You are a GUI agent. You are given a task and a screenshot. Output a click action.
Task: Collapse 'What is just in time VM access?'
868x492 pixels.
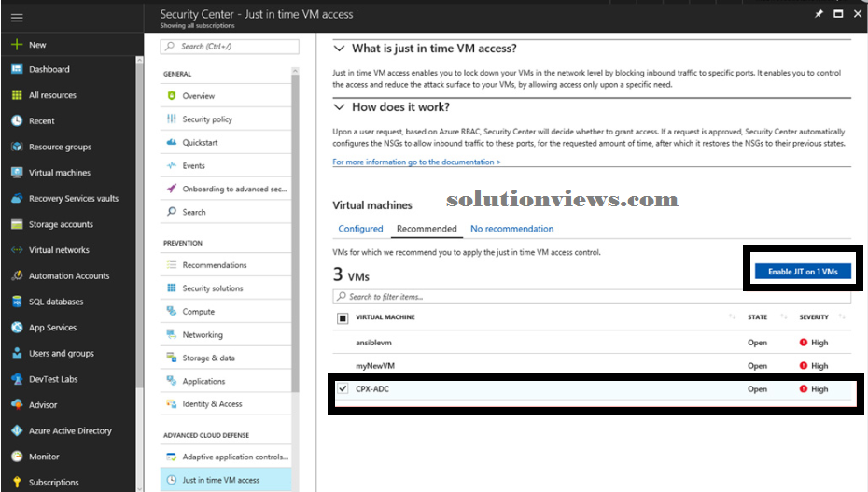[340, 49]
